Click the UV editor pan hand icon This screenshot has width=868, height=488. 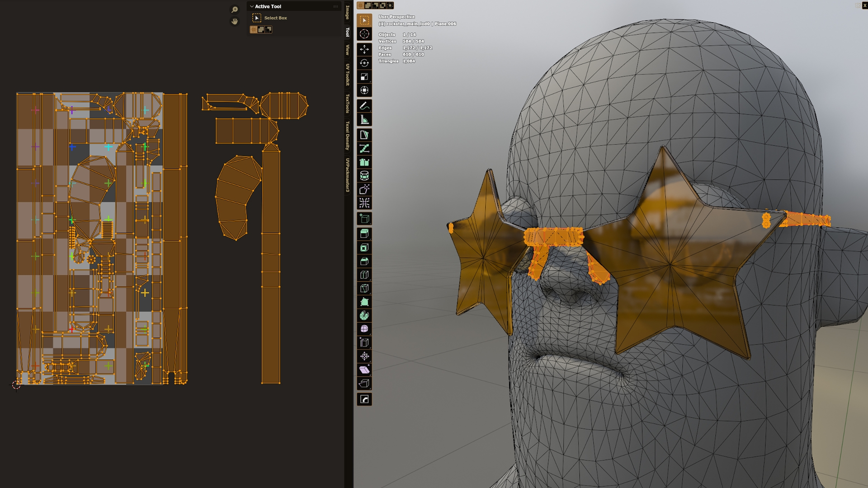pos(235,21)
